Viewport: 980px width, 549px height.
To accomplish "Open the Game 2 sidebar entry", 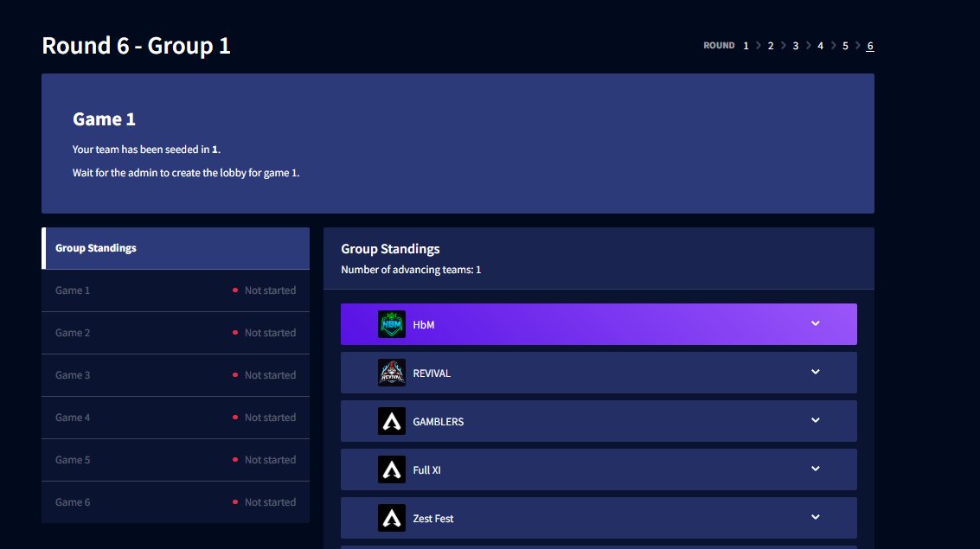I will pos(176,333).
